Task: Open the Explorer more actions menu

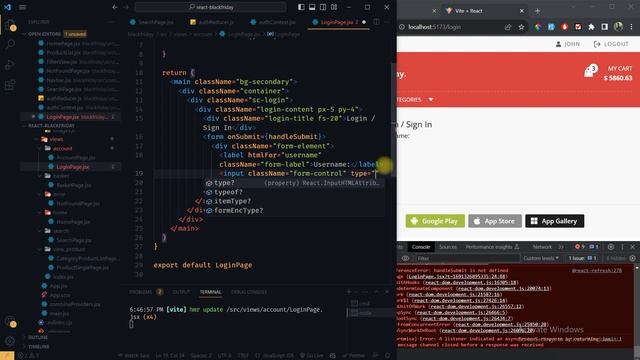Action: tap(111, 22)
